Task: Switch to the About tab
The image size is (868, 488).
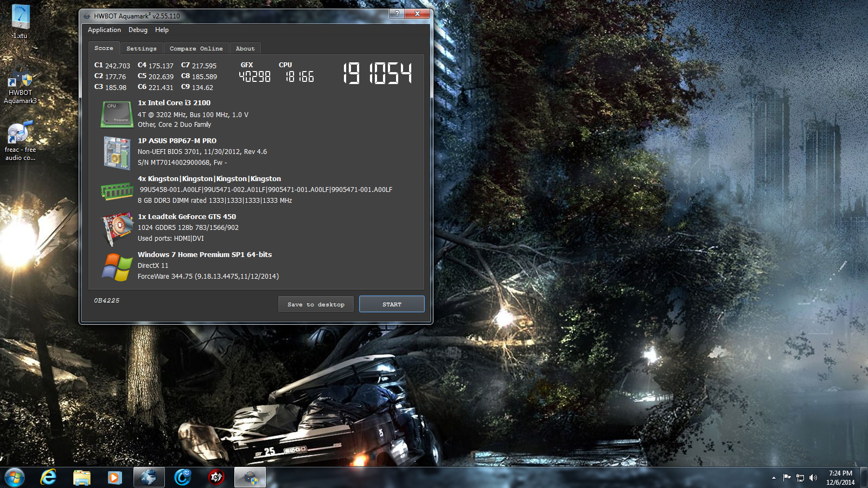Action: [x=245, y=49]
